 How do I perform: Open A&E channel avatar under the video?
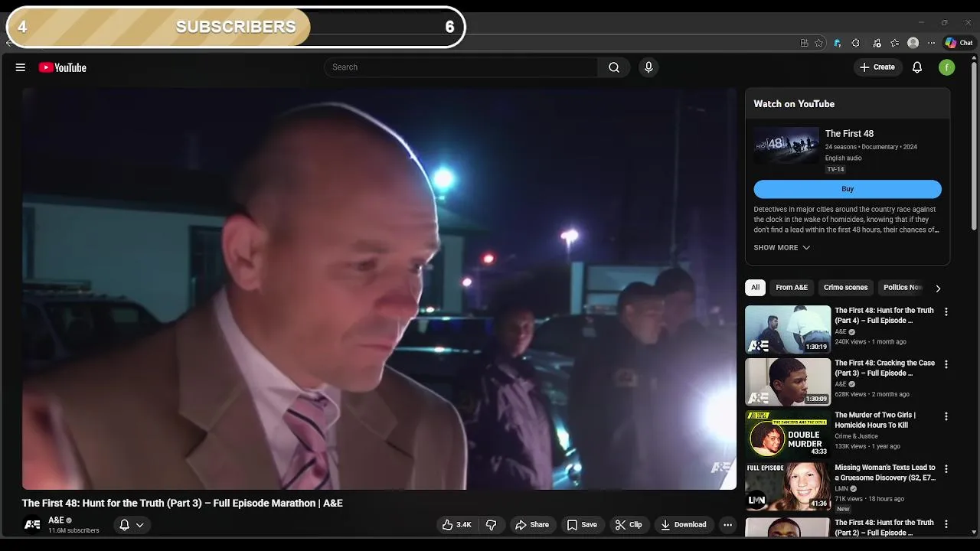[32, 525]
